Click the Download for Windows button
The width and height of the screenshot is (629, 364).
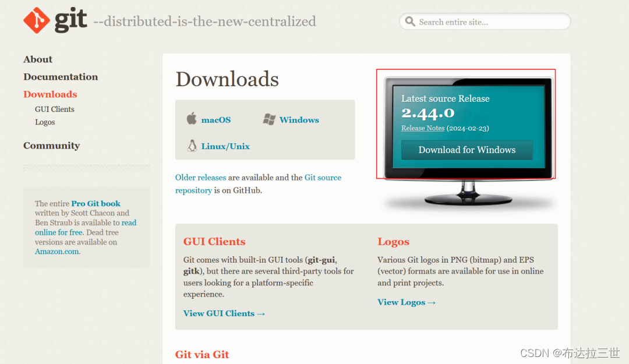click(x=467, y=150)
